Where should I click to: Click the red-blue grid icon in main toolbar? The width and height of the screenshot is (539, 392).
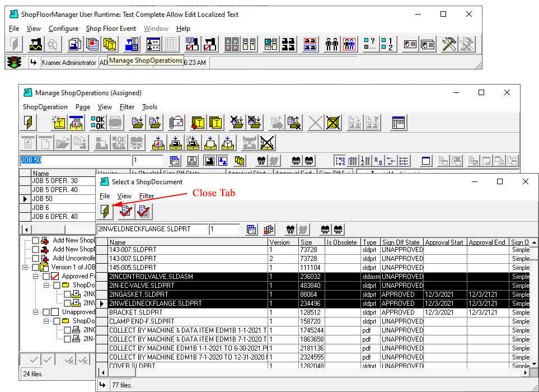(310, 44)
